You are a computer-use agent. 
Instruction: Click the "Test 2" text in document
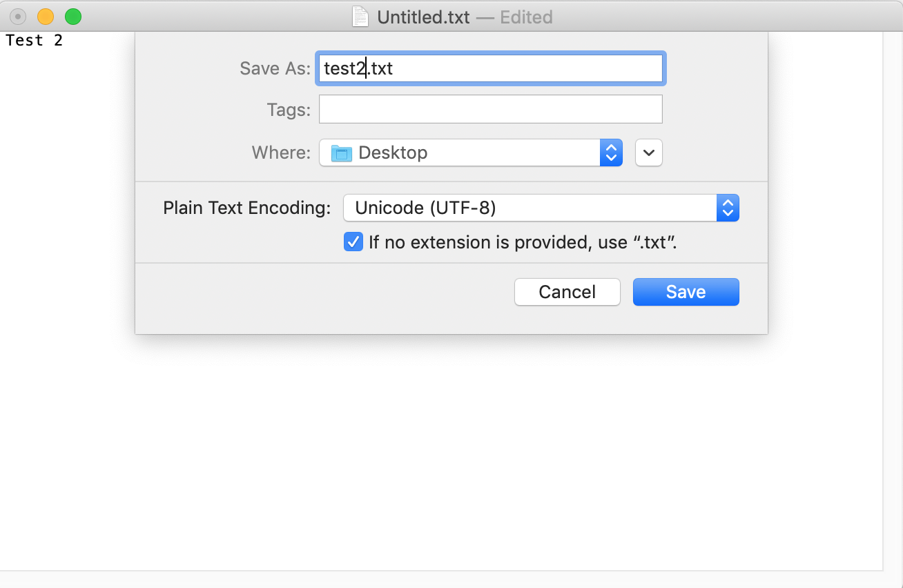coord(34,41)
